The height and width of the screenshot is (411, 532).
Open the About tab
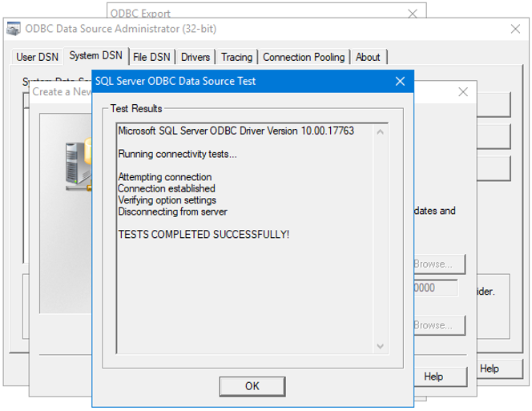tap(368, 57)
